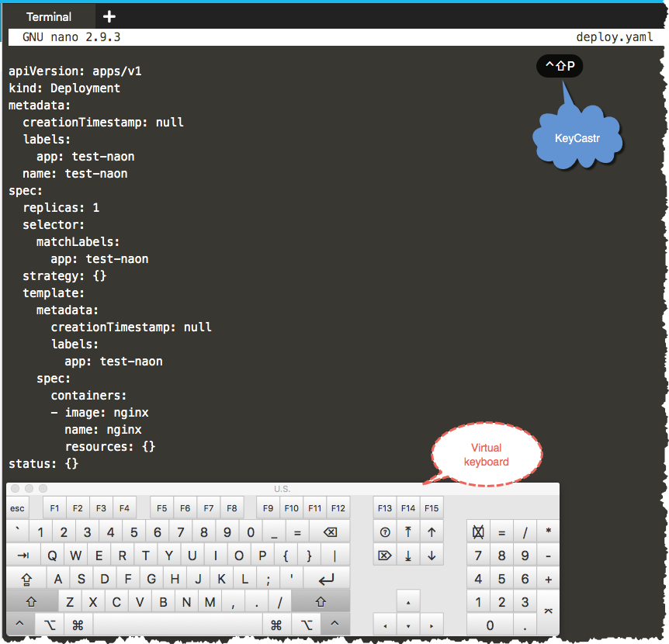669x644 pixels.
Task: Click the F5 function key
Action: [161, 508]
